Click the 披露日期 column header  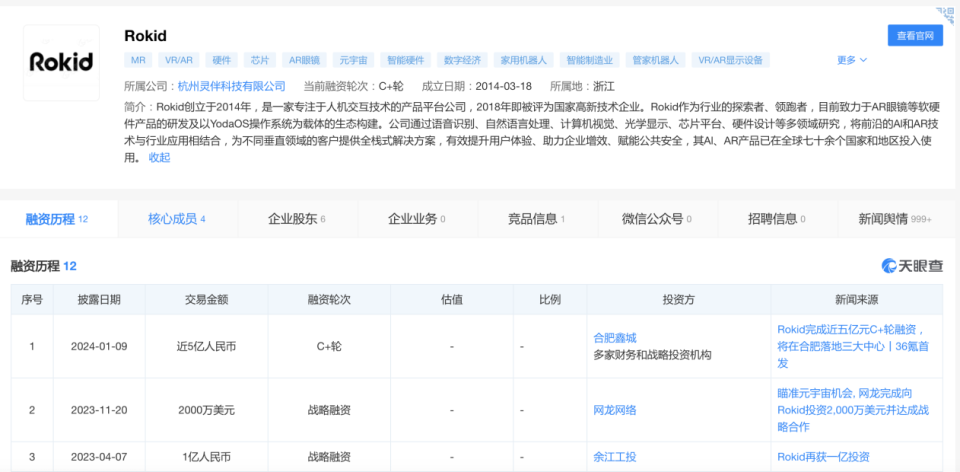99,300
